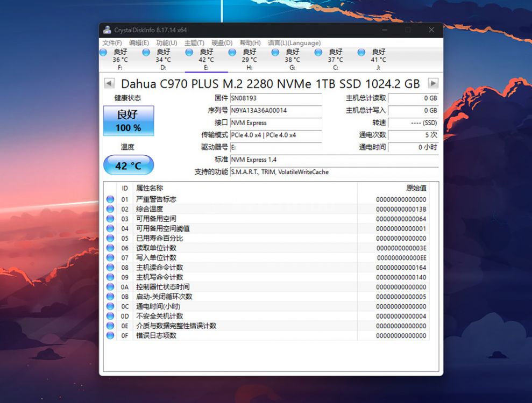Click status orb for attribute 04 可用备用空间阈值
The height and width of the screenshot is (403, 532).
pyautogui.click(x=110, y=228)
